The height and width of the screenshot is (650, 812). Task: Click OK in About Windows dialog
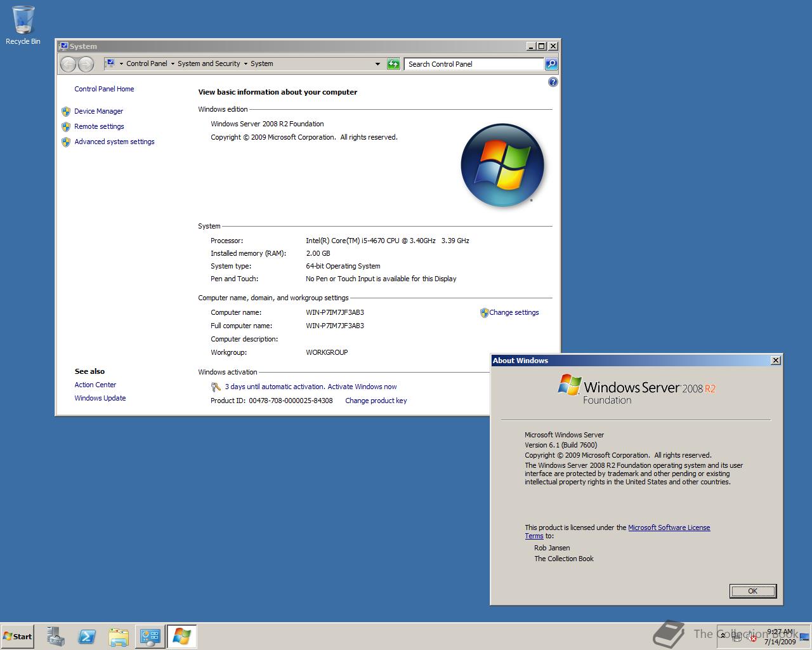coord(752,591)
